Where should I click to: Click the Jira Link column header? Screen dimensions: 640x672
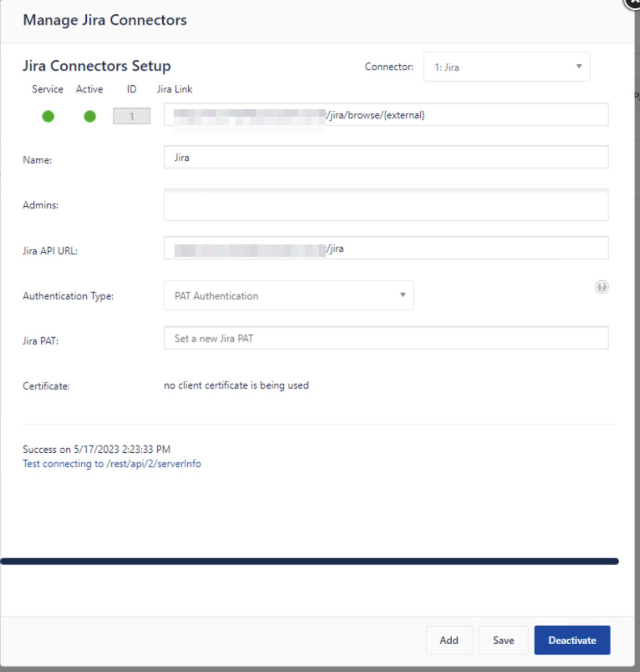(x=174, y=89)
